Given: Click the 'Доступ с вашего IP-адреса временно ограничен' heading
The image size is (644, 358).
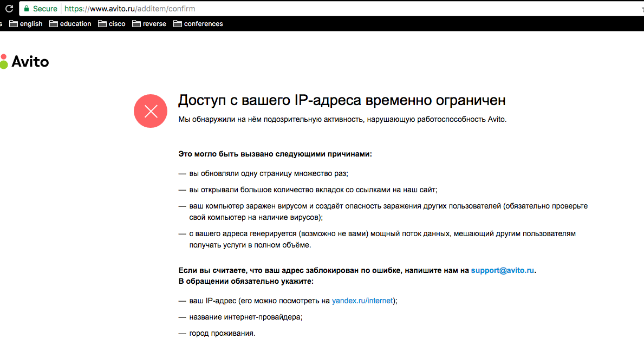Looking at the screenshot, I should (x=342, y=100).
